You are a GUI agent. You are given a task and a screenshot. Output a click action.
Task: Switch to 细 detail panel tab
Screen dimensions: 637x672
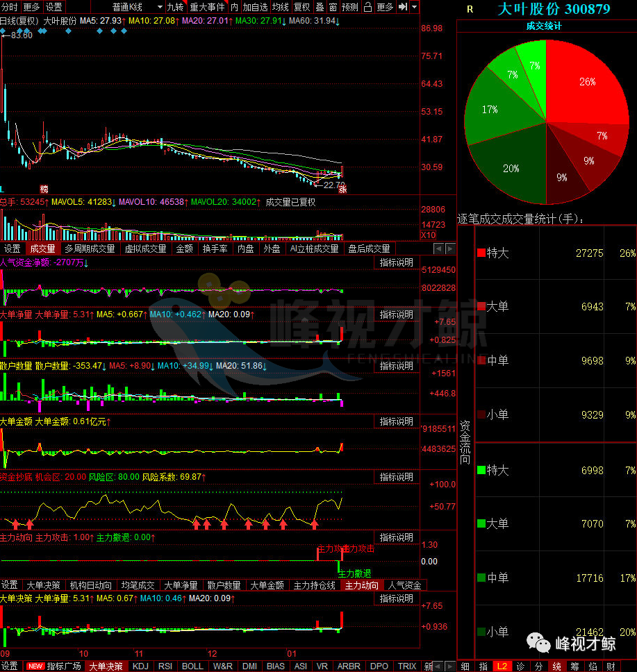pos(465,666)
